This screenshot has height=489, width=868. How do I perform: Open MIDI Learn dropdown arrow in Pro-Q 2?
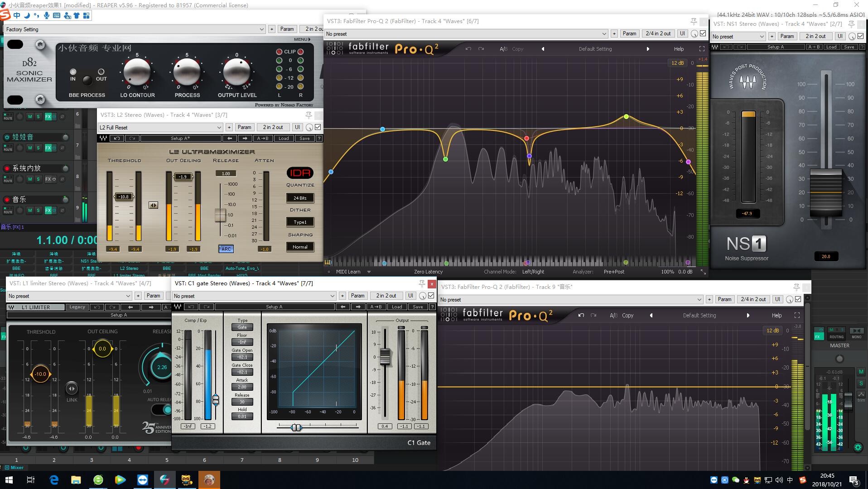tap(369, 272)
